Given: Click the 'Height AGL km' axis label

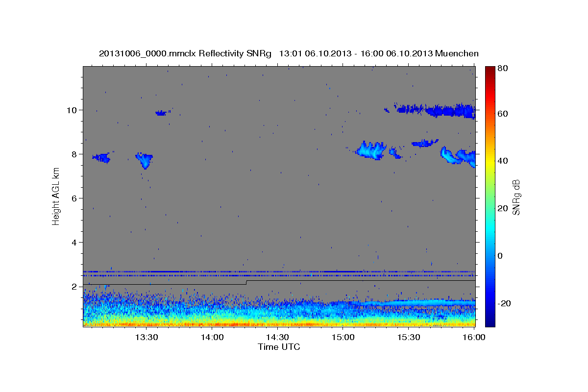Looking at the screenshot, I should 56,196.
